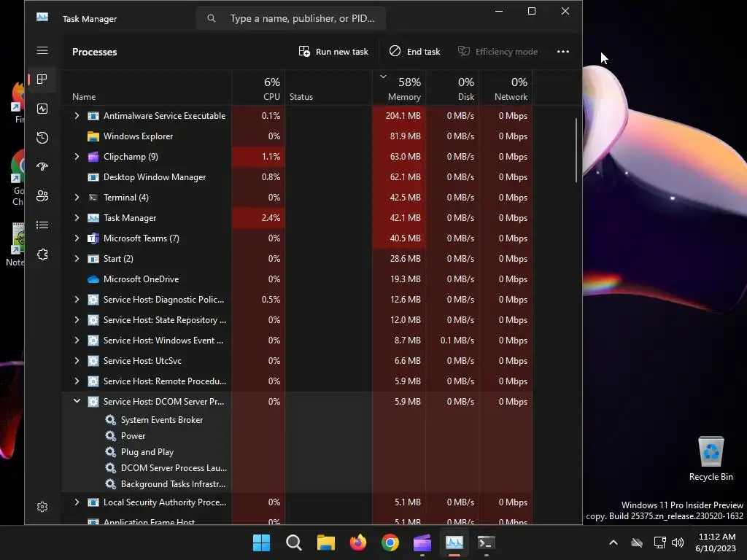Open the Performance page in sidebar

point(42,109)
